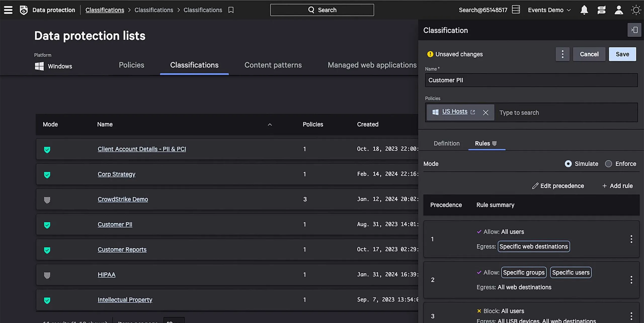
Task: Open the messages icon beside the bell
Action: (x=601, y=10)
